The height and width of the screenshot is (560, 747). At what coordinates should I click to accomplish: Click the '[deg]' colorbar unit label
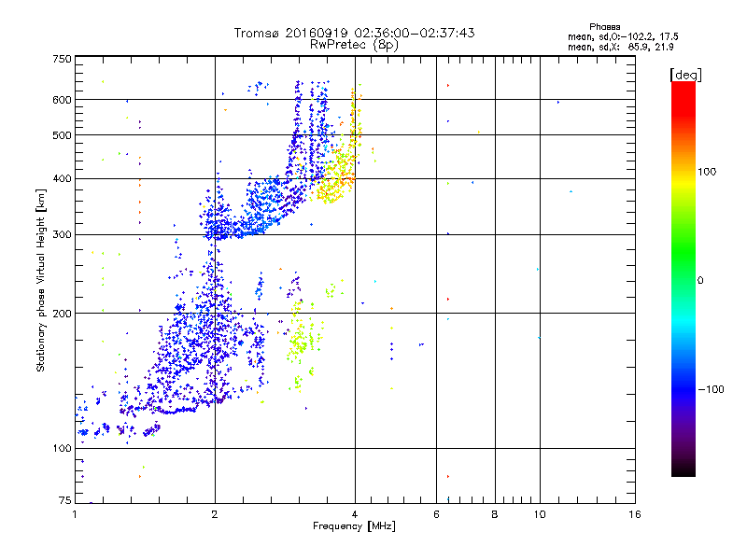click(685, 75)
